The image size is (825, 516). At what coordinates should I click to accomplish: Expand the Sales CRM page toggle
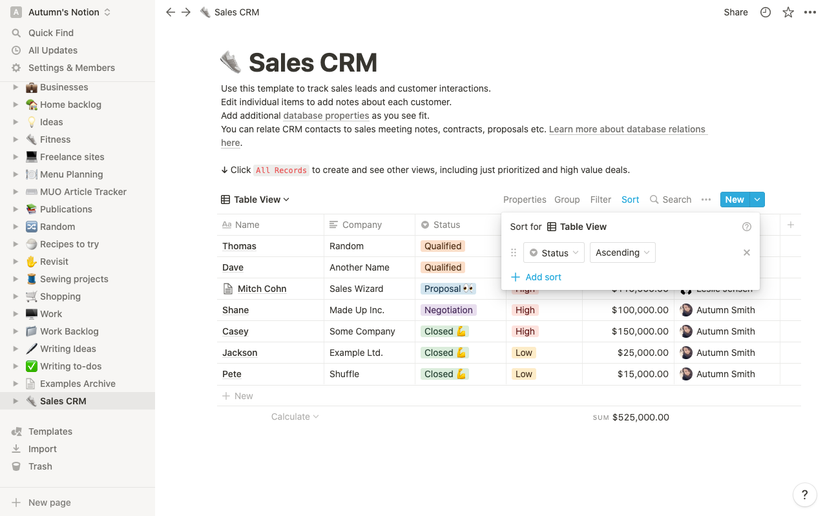(x=15, y=401)
